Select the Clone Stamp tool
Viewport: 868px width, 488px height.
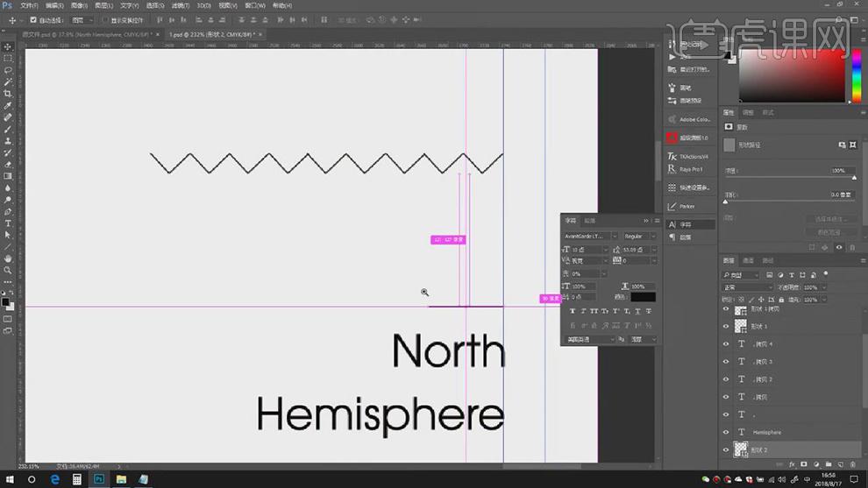(8, 140)
